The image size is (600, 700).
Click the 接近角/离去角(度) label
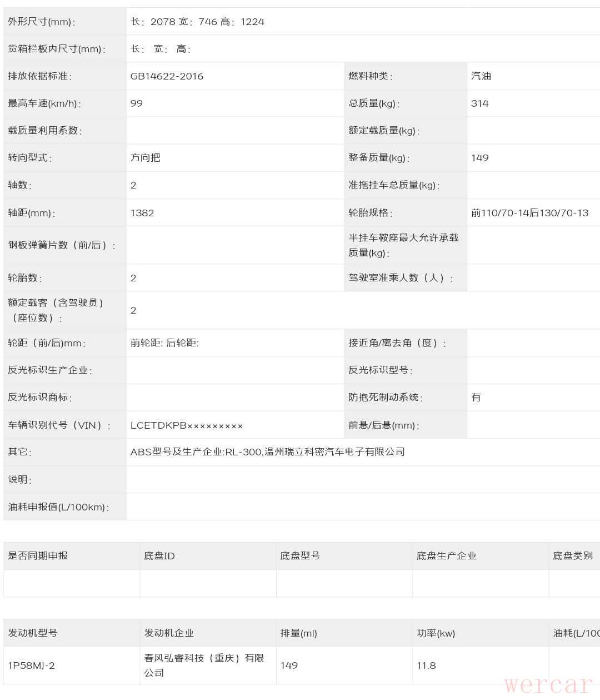click(x=397, y=343)
